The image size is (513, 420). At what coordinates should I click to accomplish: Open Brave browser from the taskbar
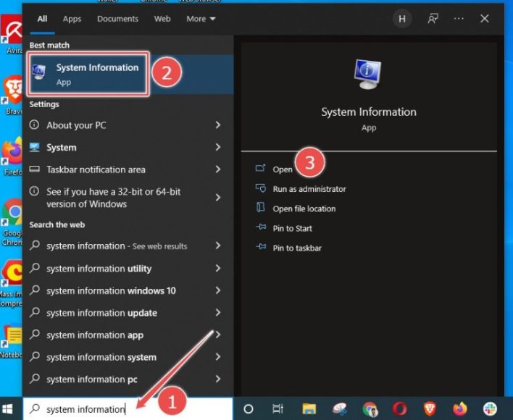coord(430,409)
